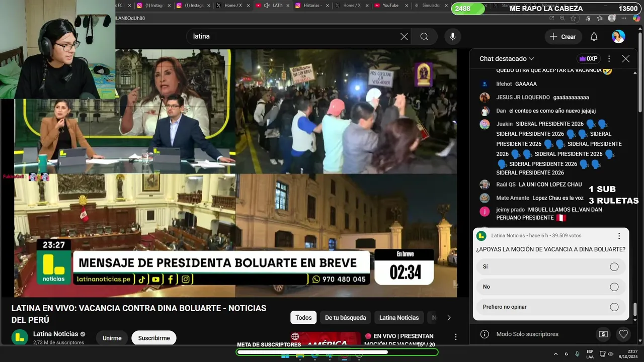Click the open-in-app icon in address bar
The height and width of the screenshot is (362, 644).
(552, 18)
